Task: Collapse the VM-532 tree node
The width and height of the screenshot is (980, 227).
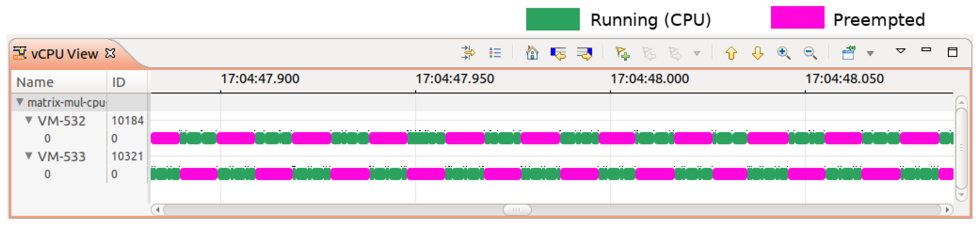Action: point(29,120)
